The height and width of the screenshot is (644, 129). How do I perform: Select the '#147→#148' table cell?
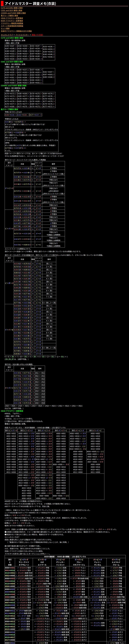point(11,49)
